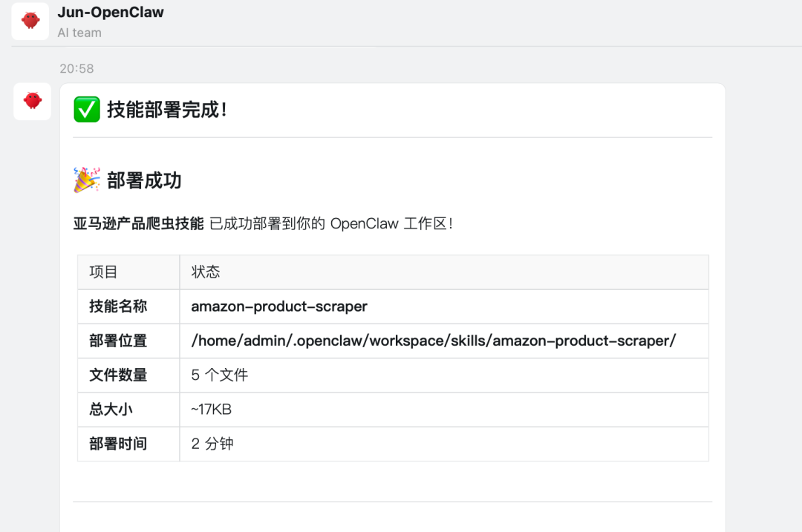Image resolution: width=802 pixels, height=532 pixels.
Task: Select the deployment path /home/admin/.openclaw/workspace/skills/
Action: pos(433,341)
